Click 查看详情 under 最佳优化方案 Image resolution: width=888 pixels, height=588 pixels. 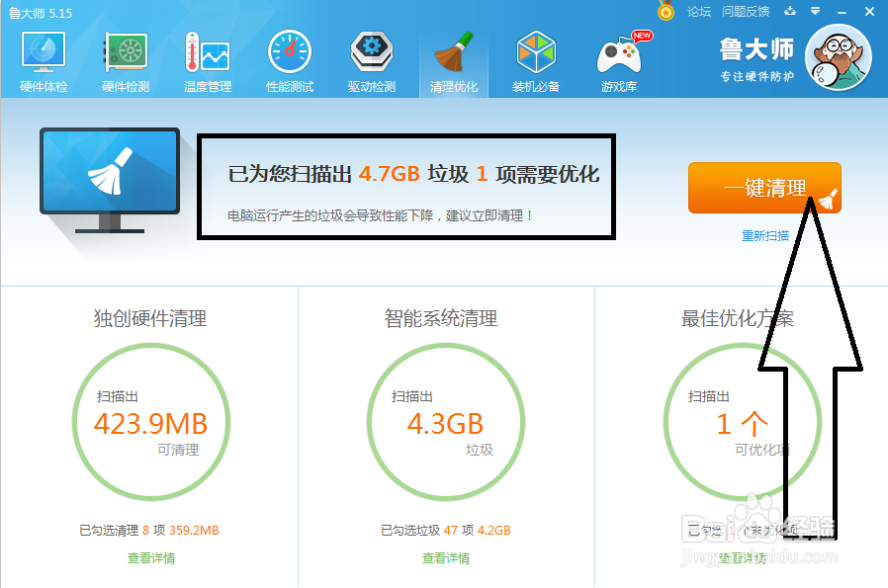coord(742,557)
